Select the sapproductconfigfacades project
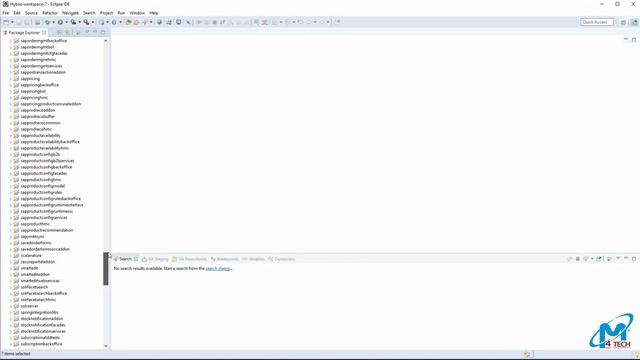Viewport: 640px width, 360px height. pyautogui.click(x=44, y=173)
